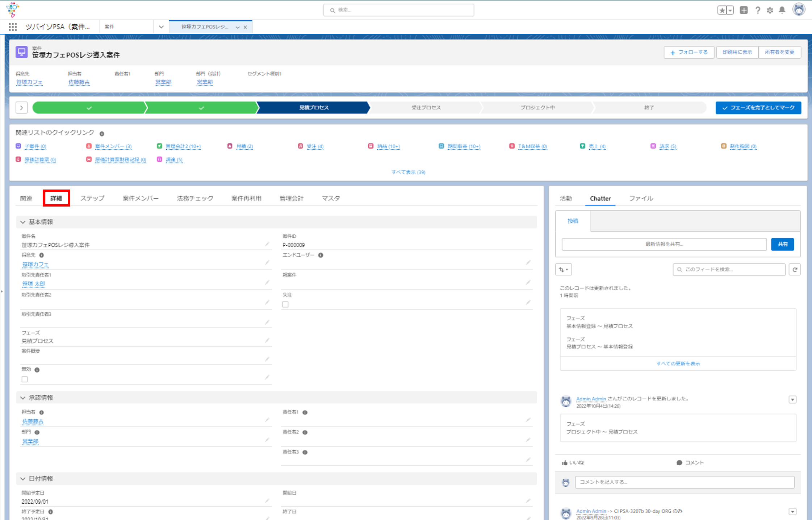Open the user avatar profile menu
The width and height of the screenshot is (812, 520).
click(x=799, y=9)
